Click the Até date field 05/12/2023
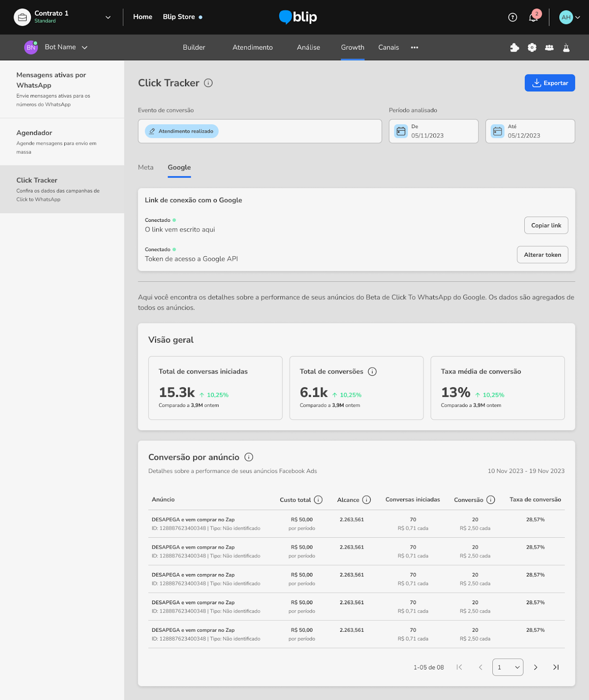This screenshot has height=700, width=589. pos(530,131)
